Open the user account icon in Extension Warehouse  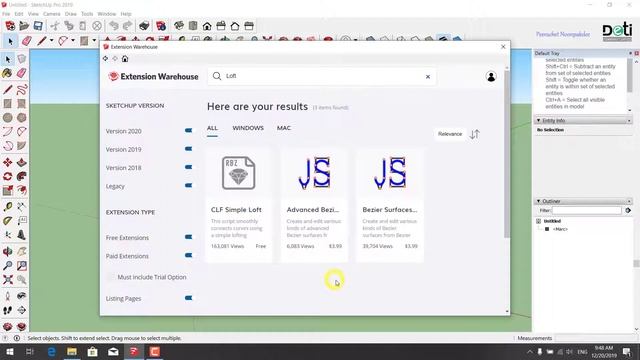[x=491, y=76]
